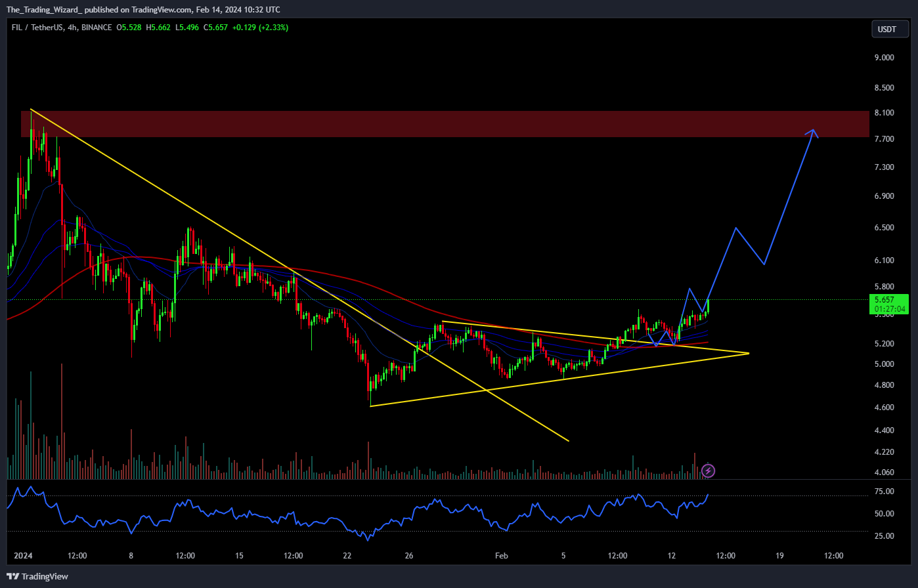Screen dimensions: 918x588
Task: Click the RSI 50.00 scale label
Action: click(x=885, y=514)
